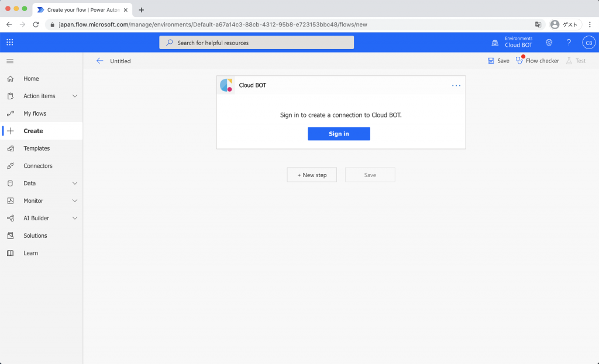This screenshot has width=599, height=364.
Task: Click the Templates icon in sidebar
Action: (x=11, y=148)
